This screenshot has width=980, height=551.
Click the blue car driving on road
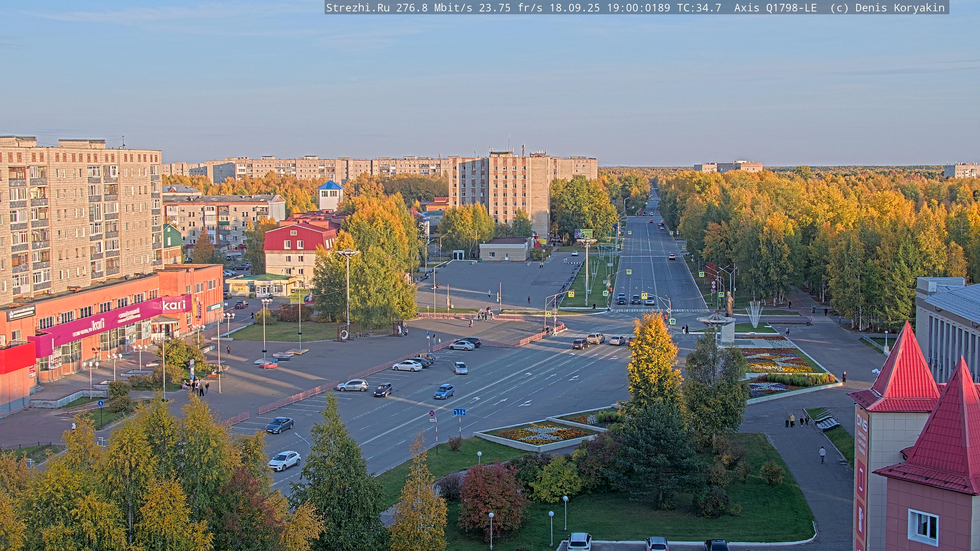444,391
